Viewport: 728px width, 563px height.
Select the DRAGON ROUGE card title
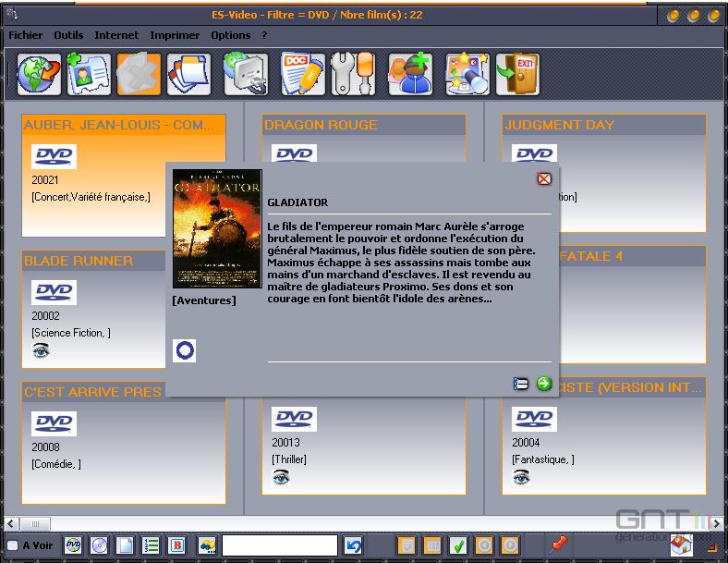(x=321, y=125)
